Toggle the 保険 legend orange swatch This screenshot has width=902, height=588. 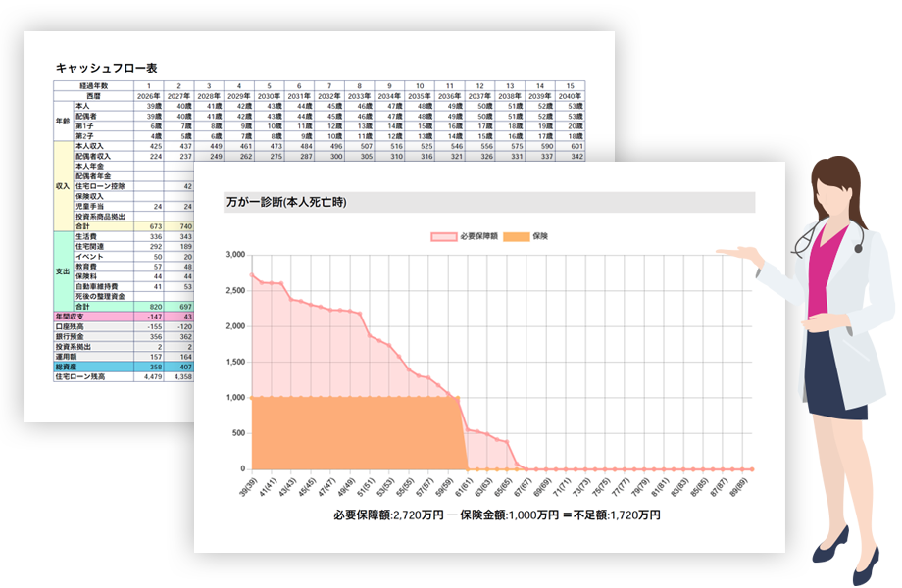click(517, 236)
